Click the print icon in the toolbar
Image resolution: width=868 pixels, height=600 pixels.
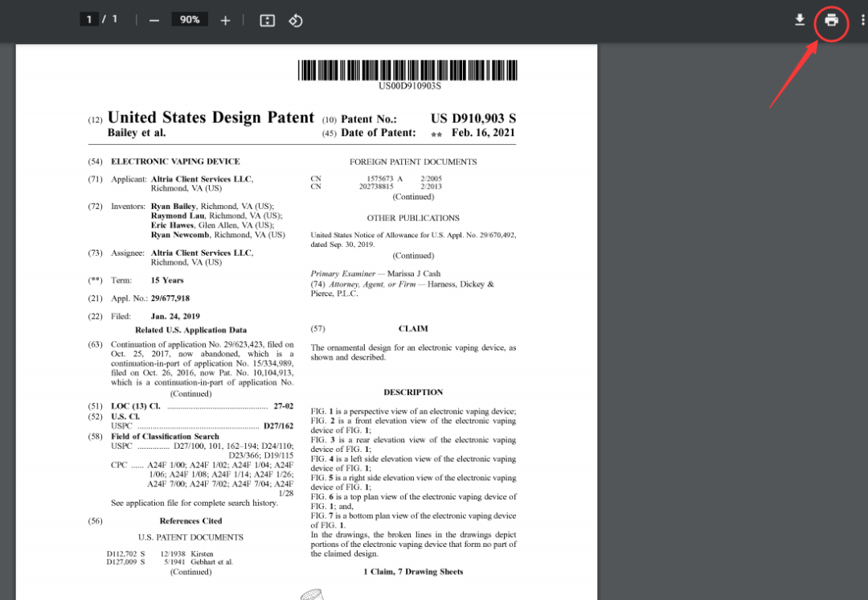[831, 20]
